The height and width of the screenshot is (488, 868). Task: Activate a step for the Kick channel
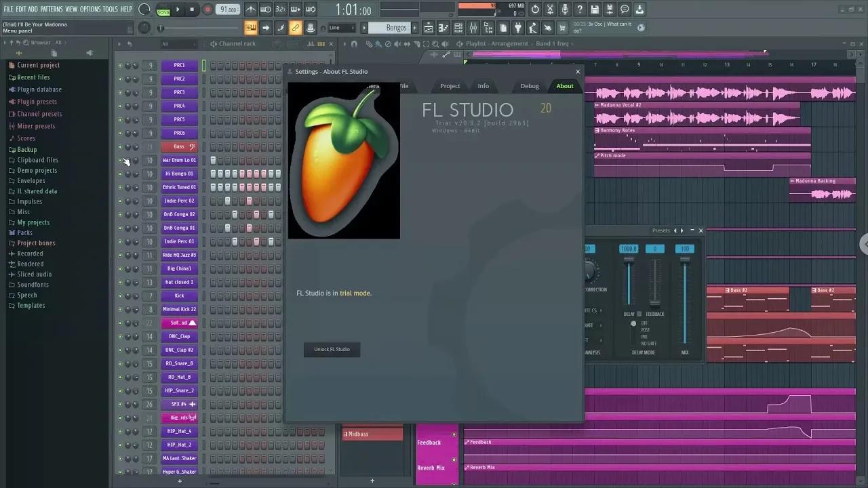point(214,296)
